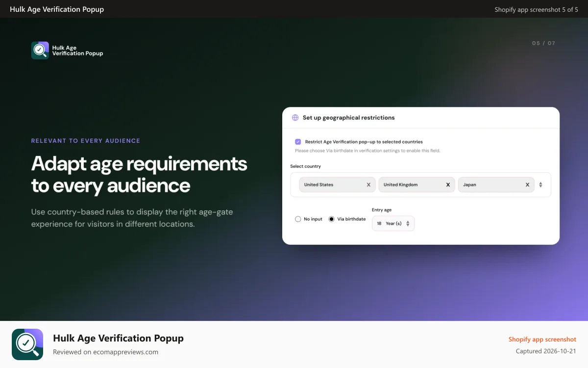The image size is (588, 368).
Task: Click the 05 / 07 slide counter
Action: [x=543, y=43]
